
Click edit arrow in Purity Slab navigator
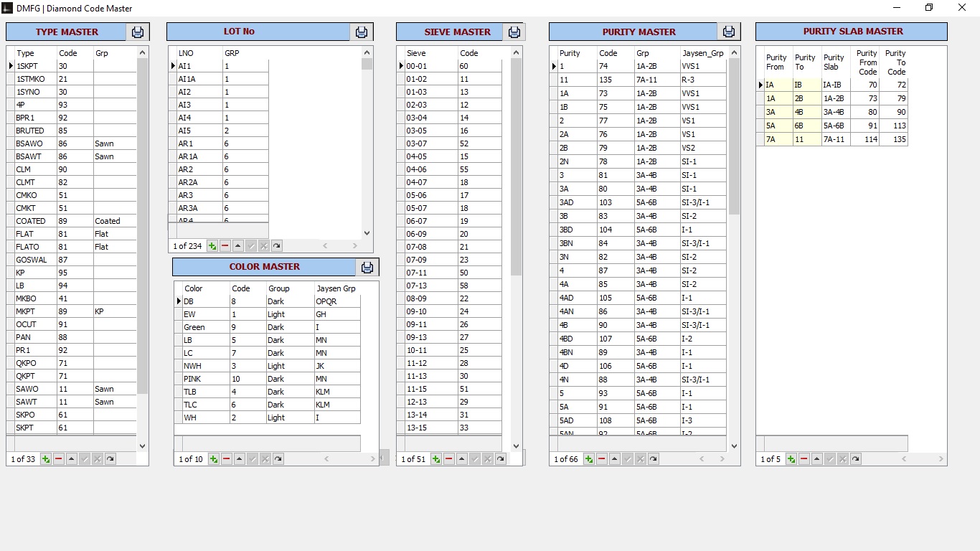(x=817, y=459)
